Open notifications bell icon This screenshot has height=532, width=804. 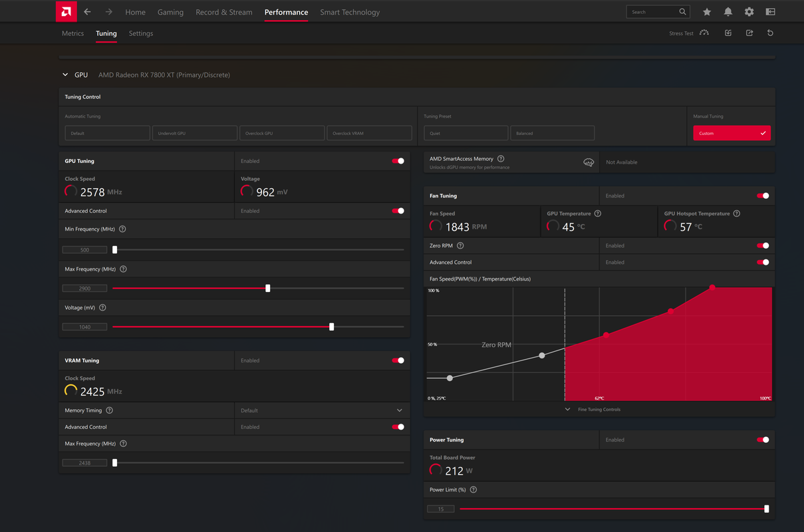click(728, 12)
